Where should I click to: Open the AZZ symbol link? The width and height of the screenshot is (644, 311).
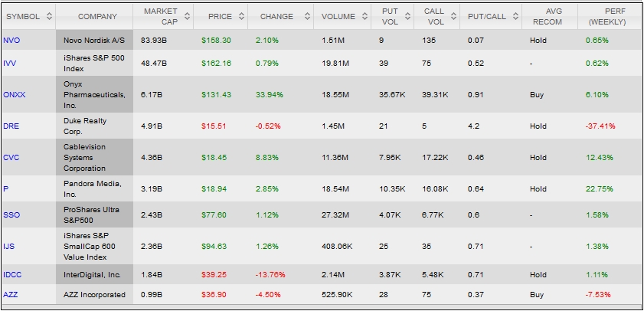pos(10,295)
